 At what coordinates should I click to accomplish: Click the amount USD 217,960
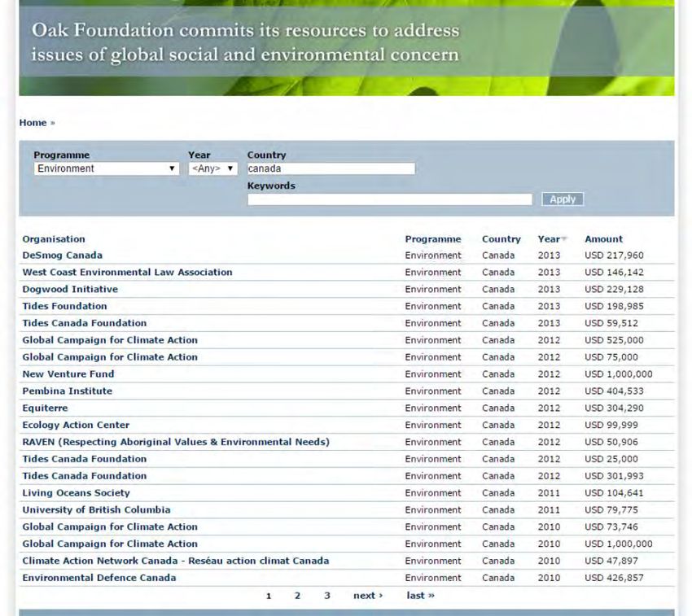[614, 256]
